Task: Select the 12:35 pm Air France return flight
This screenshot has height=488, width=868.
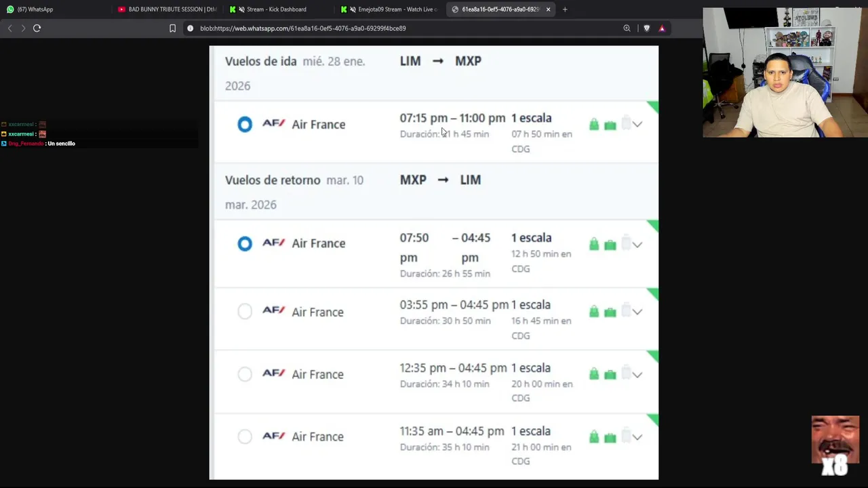Action: [245, 374]
